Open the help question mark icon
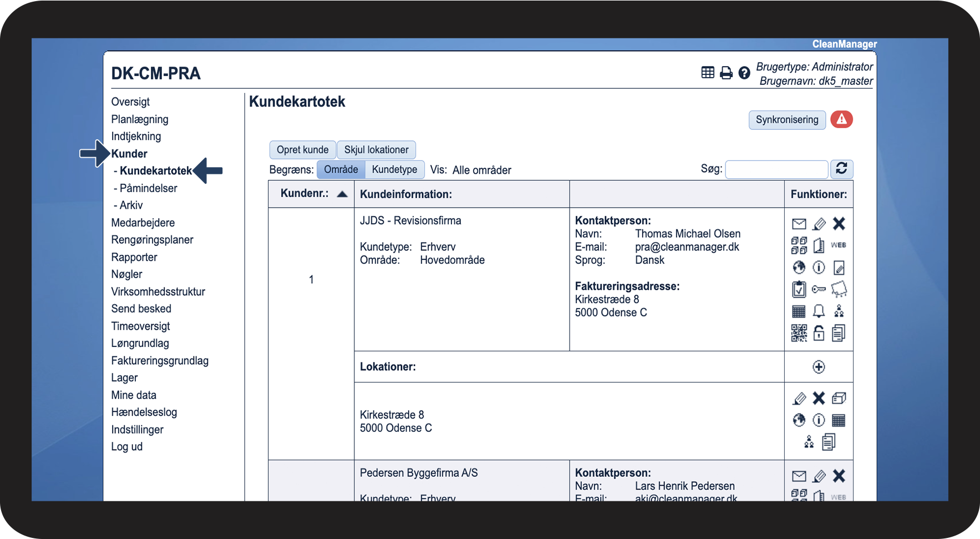The width and height of the screenshot is (980, 539). pos(744,73)
